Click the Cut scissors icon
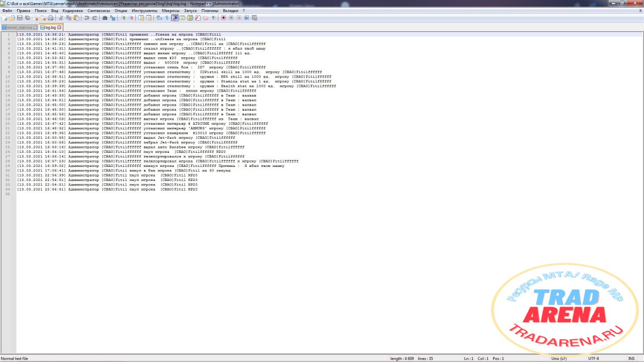The image size is (644, 362). (60, 18)
